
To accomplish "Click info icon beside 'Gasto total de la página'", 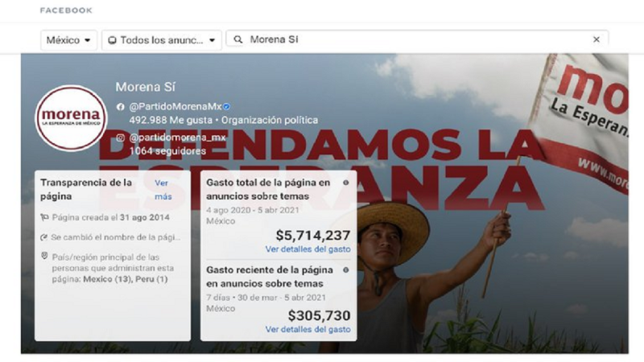I will pyautogui.click(x=346, y=183).
